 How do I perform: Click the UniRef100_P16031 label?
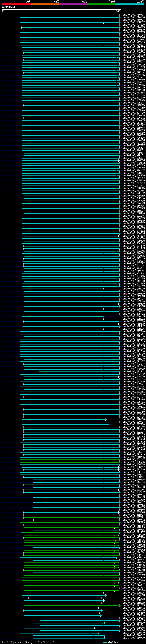134,585
